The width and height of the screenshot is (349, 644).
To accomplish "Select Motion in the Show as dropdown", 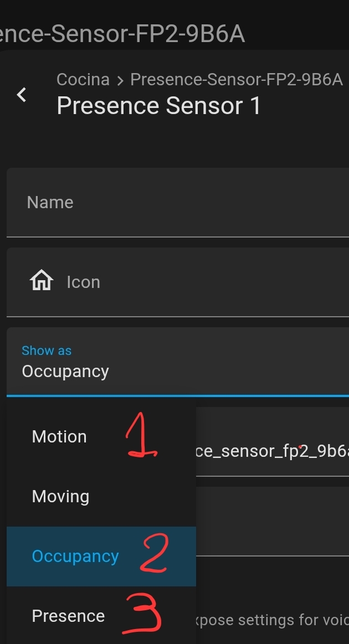I will 59,436.
